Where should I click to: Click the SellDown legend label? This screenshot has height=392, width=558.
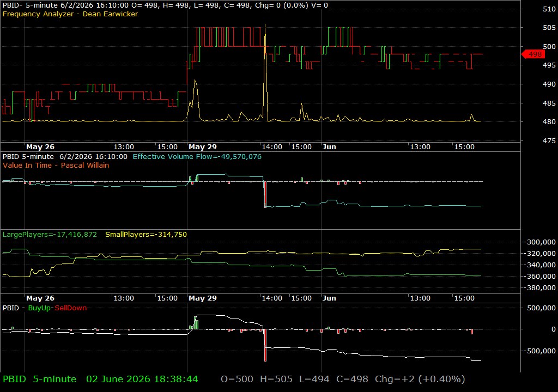coord(70,308)
